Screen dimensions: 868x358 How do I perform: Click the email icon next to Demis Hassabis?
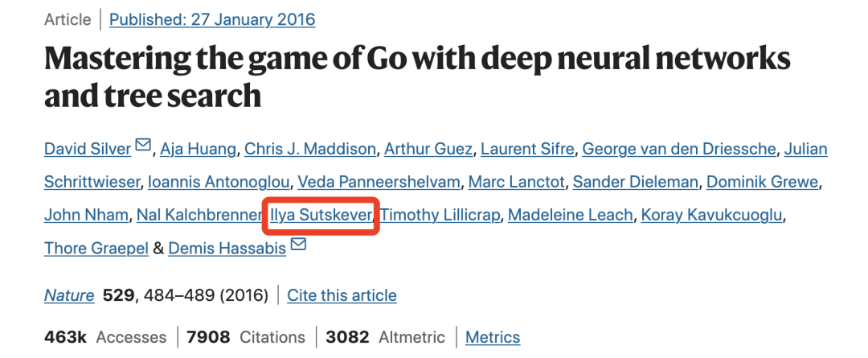tap(298, 245)
